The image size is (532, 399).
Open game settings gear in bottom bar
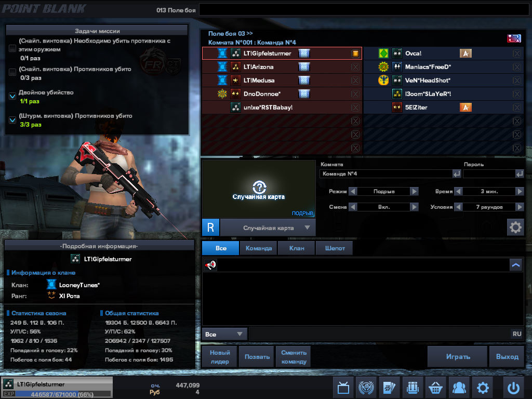pyautogui.click(x=483, y=388)
